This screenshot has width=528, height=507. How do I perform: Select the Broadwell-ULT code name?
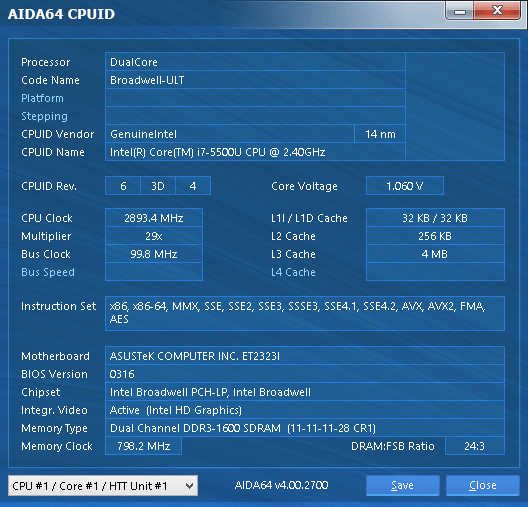pyautogui.click(x=255, y=80)
